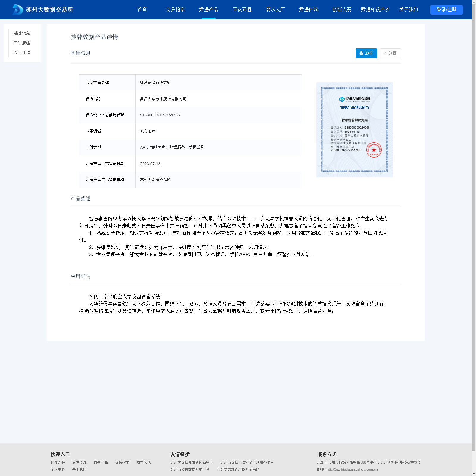Open the 数据出境 menu item
Viewport: 476px width, 476px height.
coord(309,10)
